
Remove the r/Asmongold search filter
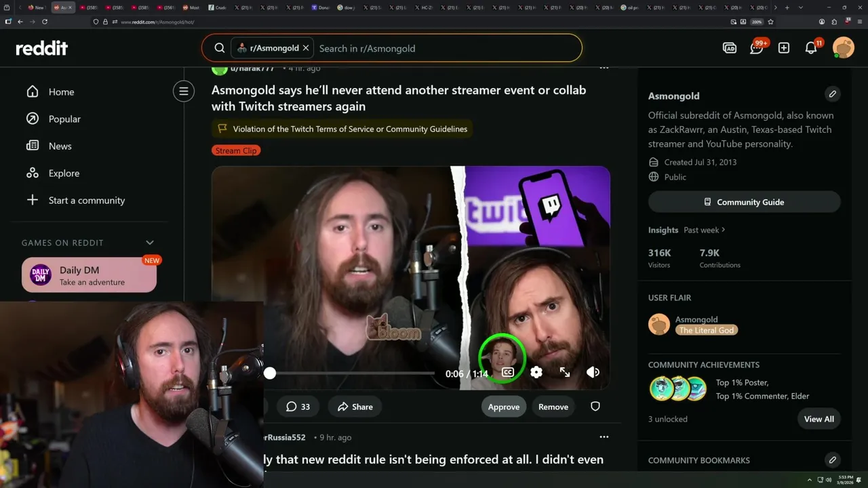tap(306, 48)
